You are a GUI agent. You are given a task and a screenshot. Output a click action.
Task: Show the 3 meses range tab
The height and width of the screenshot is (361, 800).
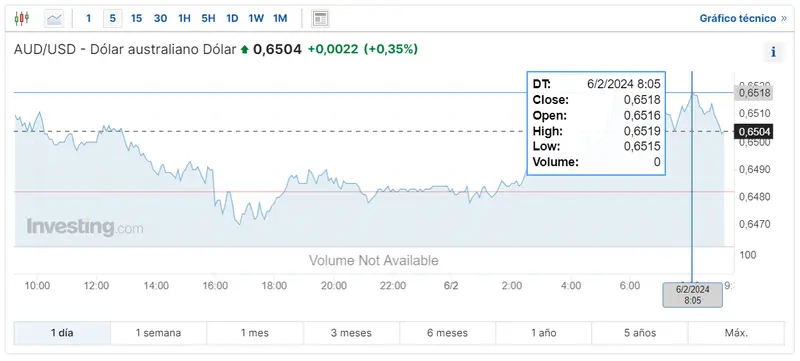(351, 333)
